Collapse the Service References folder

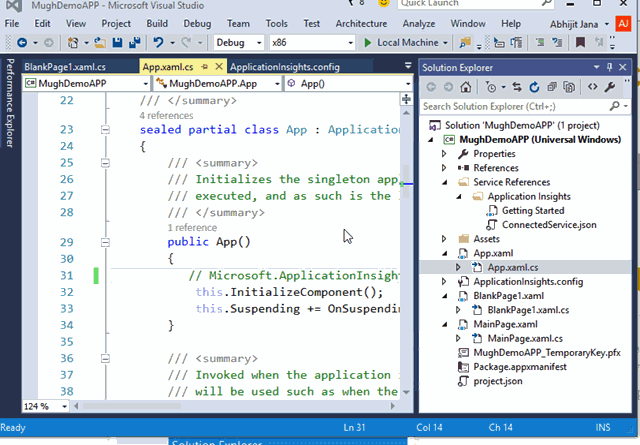[444, 182]
